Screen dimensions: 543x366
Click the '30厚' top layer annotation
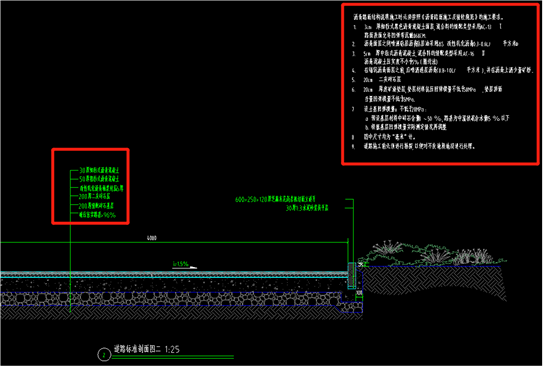[x=99, y=170]
